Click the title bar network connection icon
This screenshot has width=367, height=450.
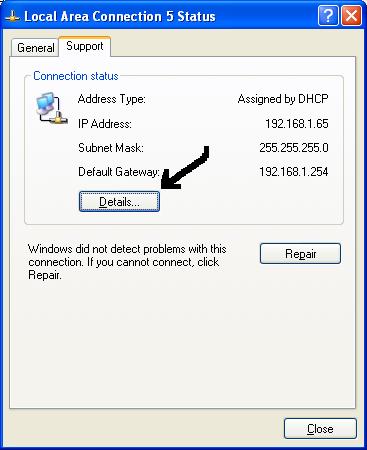(12, 16)
